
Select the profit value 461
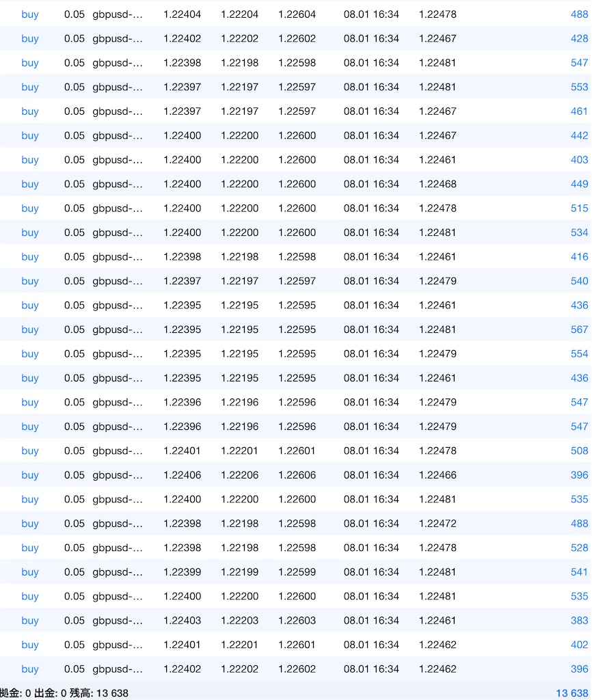click(579, 111)
